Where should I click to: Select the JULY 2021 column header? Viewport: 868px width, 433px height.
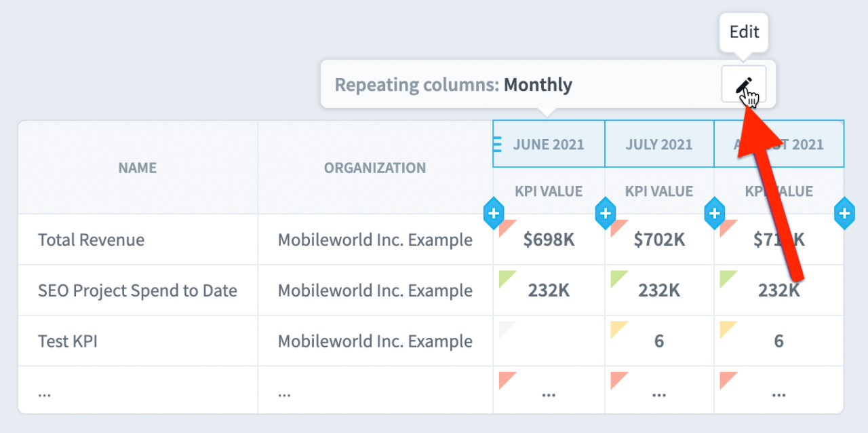pos(659,144)
